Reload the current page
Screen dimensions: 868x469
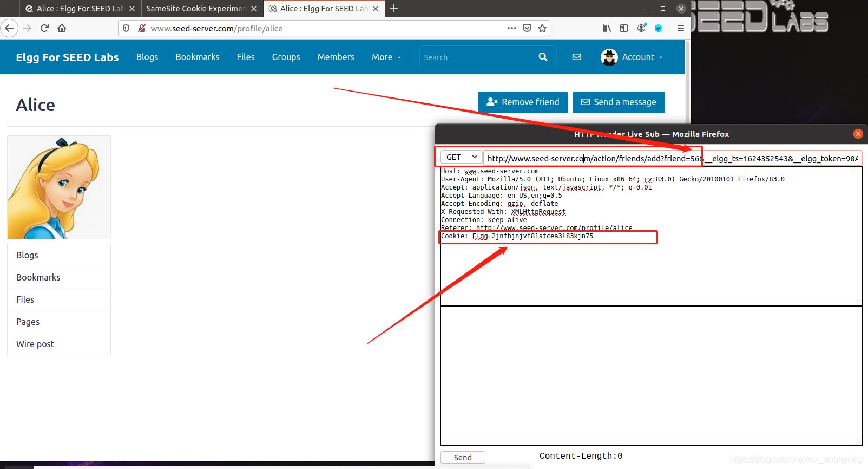click(x=44, y=28)
